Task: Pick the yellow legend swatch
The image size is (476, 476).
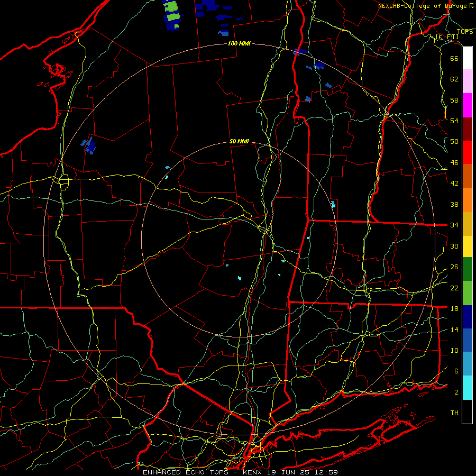Action: [467, 246]
